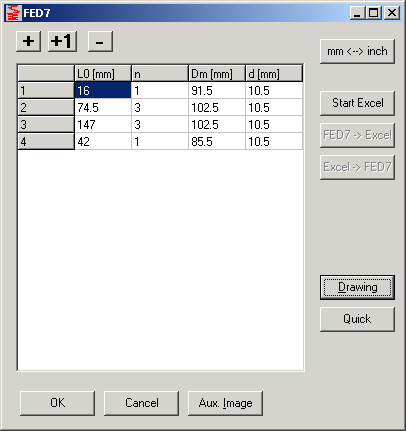Click the minus remove row button

point(100,42)
